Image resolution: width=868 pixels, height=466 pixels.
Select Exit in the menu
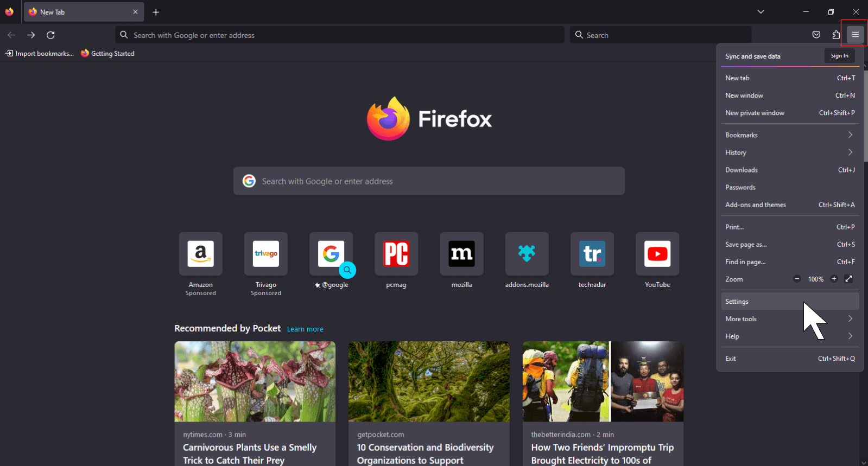pyautogui.click(x=790, y=358)
